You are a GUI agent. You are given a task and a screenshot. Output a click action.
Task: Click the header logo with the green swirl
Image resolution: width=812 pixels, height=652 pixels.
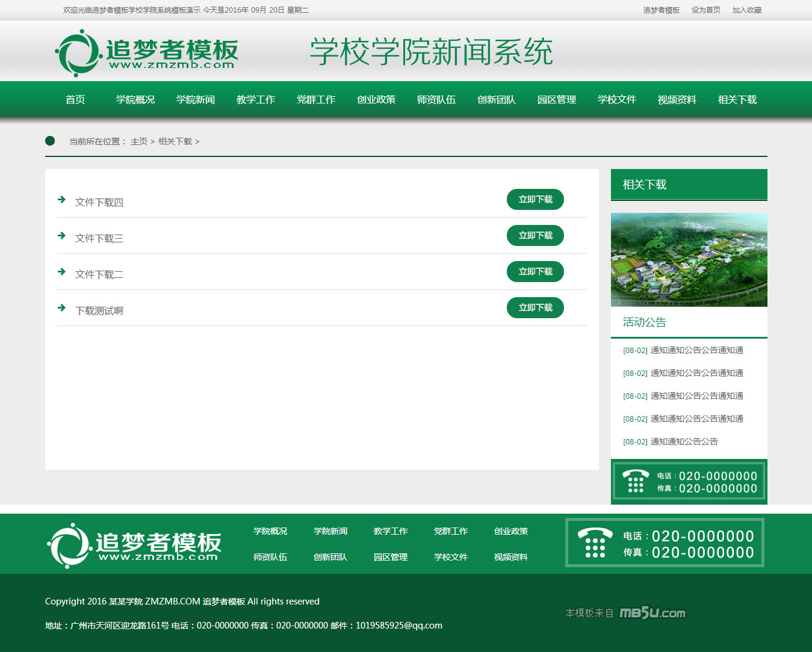146,53
